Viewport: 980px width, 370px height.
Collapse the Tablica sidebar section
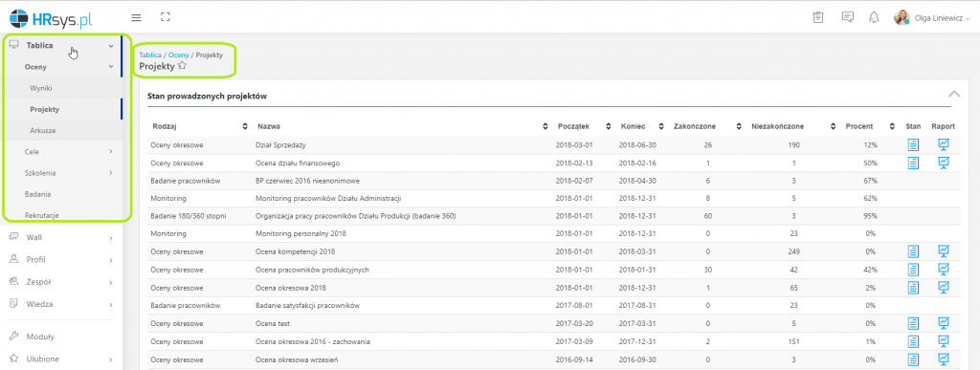(111, 46)
